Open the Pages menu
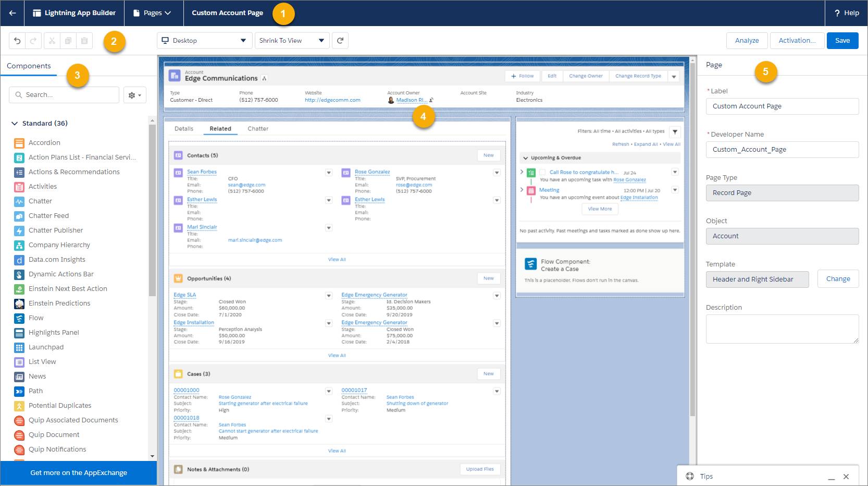 (x=154, y=13)
